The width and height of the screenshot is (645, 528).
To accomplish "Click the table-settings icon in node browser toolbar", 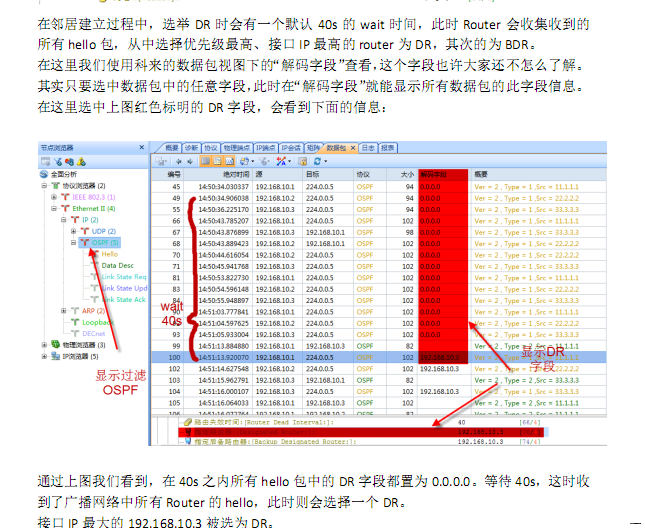I will point(45,162).
